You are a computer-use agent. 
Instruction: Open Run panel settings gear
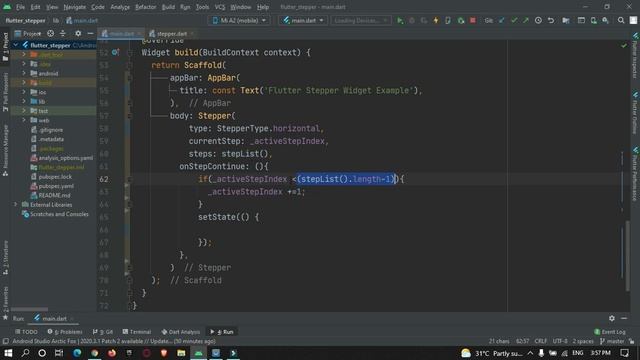(611, 318)
